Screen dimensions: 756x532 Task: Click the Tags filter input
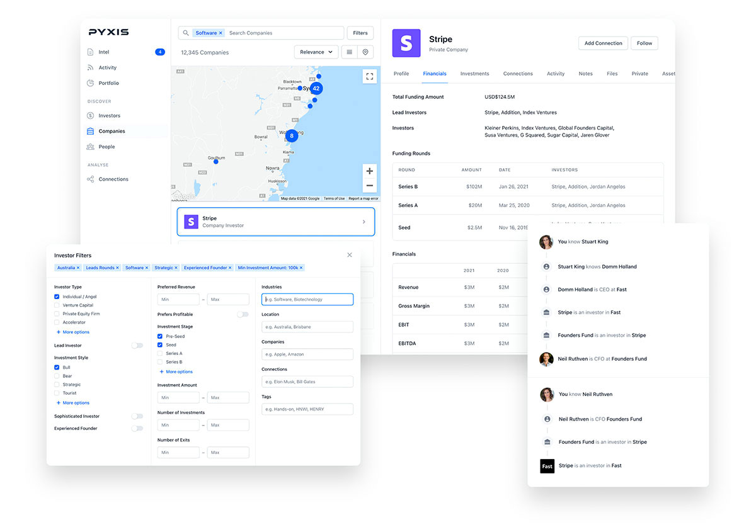point(307,409)
